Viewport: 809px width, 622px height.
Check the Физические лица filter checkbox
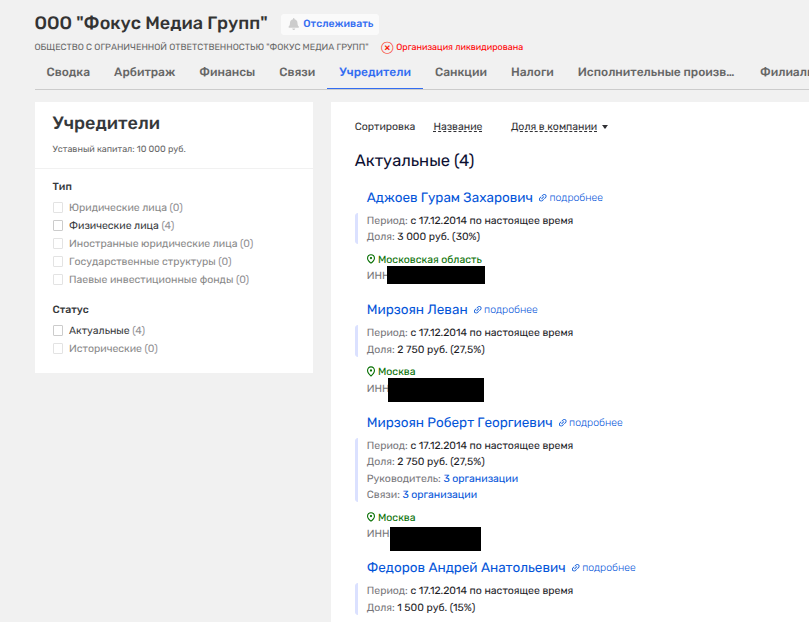pyautogui.click(x=58, y=226)
